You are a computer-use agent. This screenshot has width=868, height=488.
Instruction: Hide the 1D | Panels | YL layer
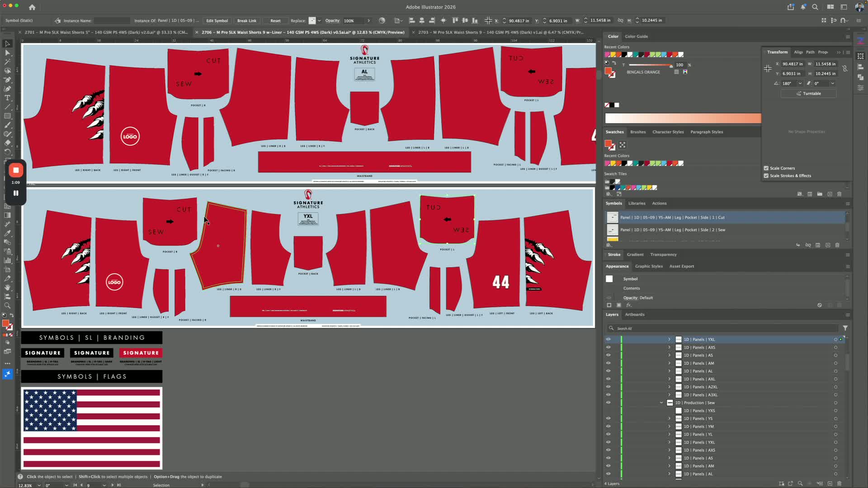click(609, 434)
